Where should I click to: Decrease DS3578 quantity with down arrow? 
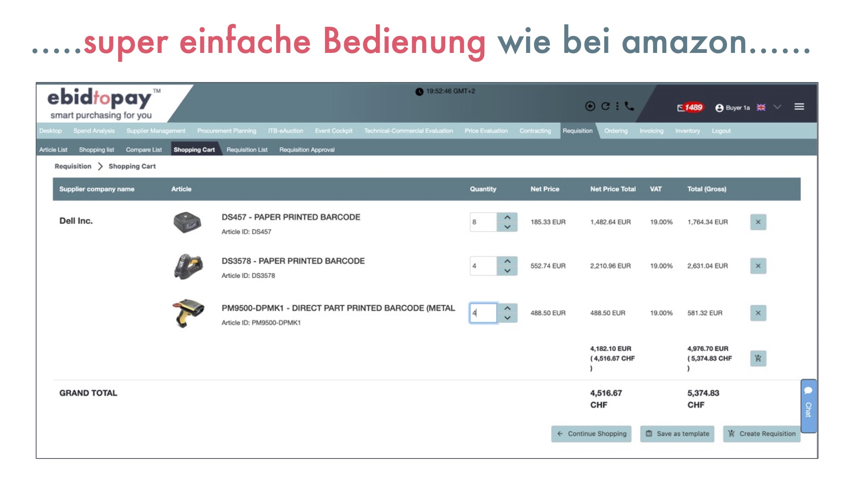click(x=507, y=271)
